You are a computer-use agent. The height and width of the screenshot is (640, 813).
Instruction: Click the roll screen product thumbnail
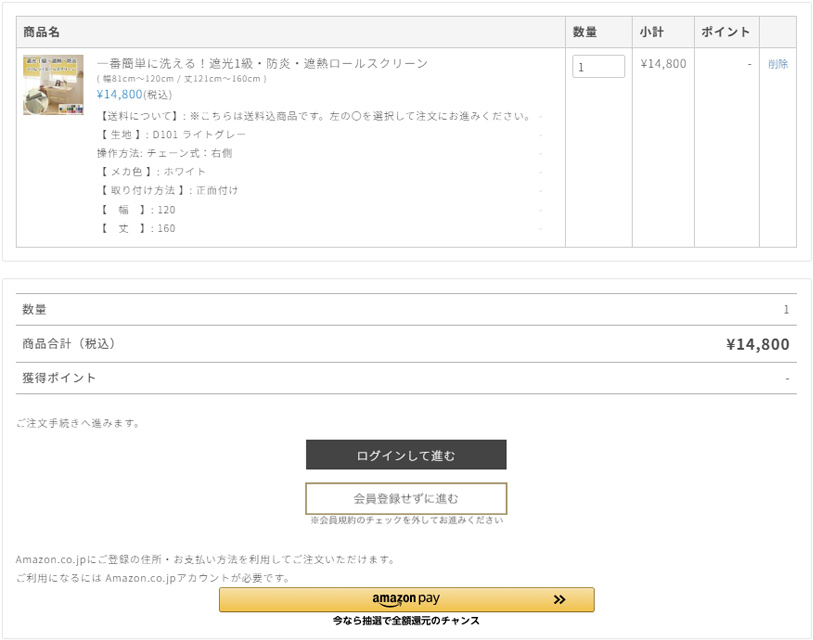click(53, 85)
